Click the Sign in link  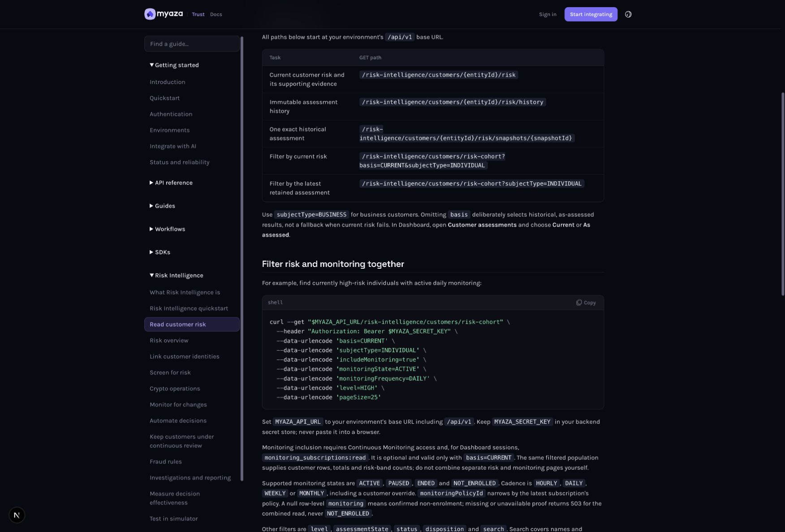(548, 14)
